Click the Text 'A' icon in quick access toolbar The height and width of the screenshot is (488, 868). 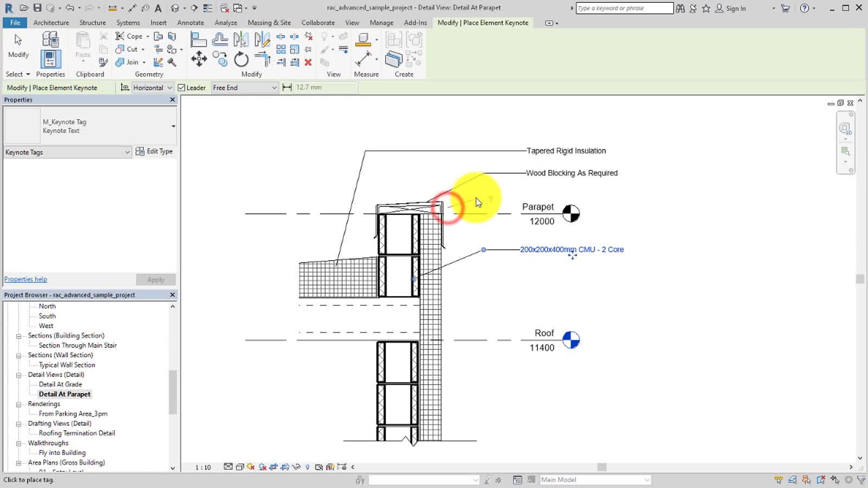(x=158, y=8)
